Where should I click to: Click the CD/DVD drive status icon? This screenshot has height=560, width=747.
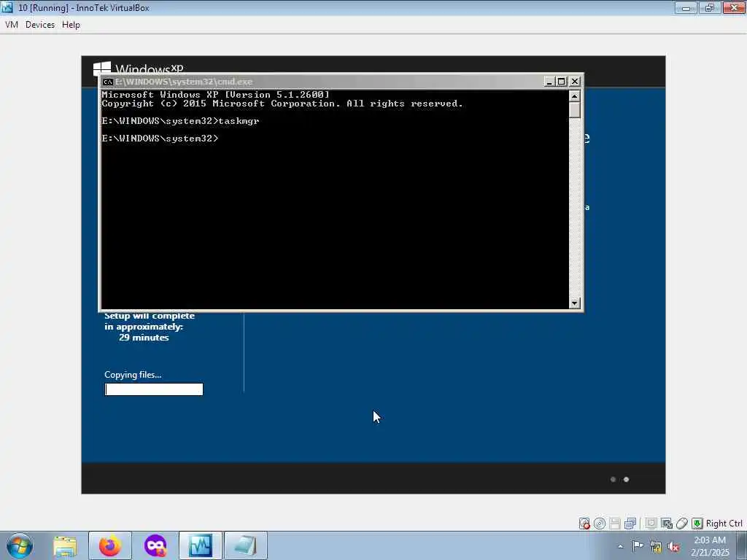[x=600, y=524]
